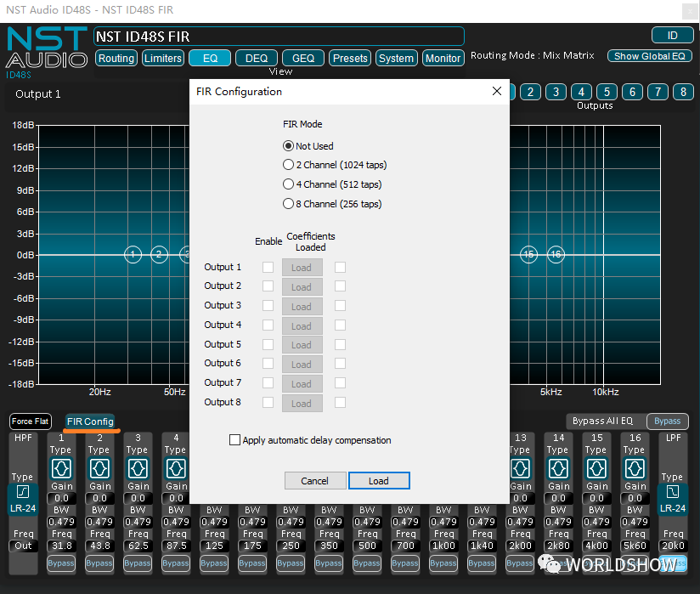Open the Monitor view tab
Image resolution: width=700 pixels, height=594 pixels.
point(443,58)
